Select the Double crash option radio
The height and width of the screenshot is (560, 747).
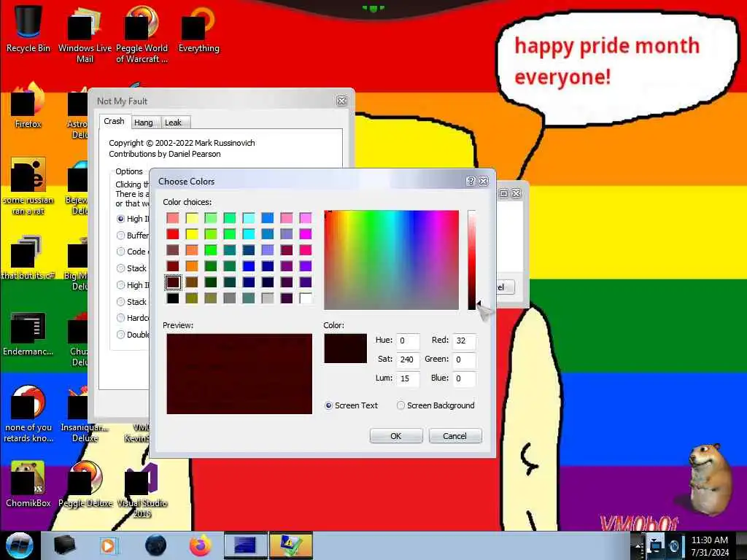click(x=120, y=334)
